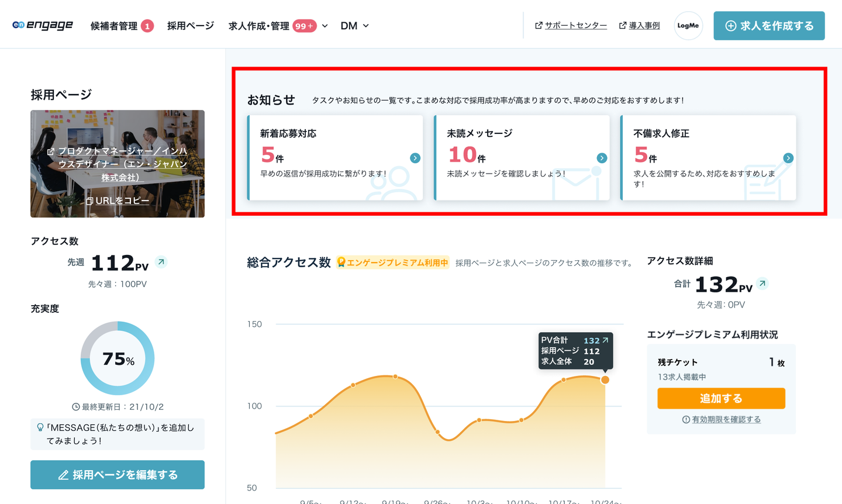The height and width of the screenshot is (504, 842).
Task: Click arrow icon beside 合計 132PV
Action: [x=762, y=283]
